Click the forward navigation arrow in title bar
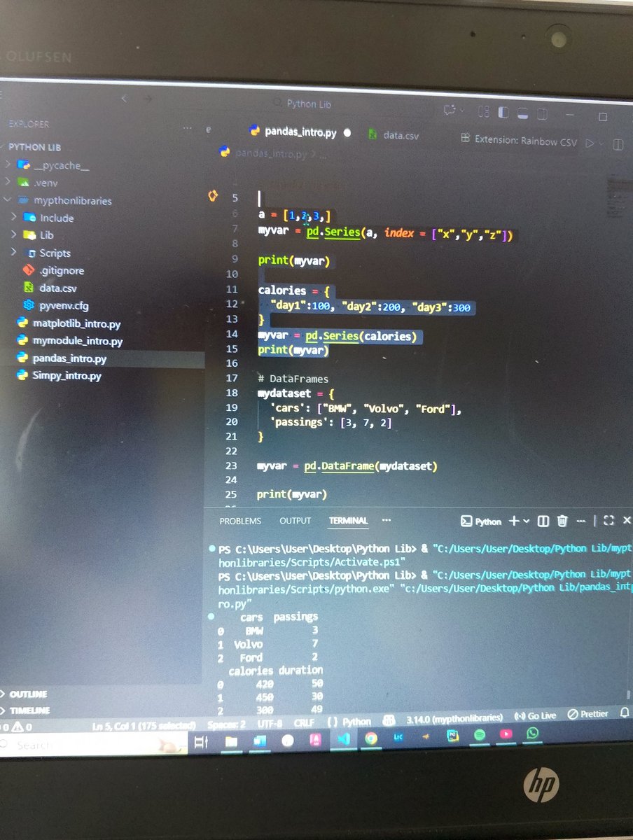The height and width of the screenshot is (840, 633). pyautogui.click(x=147, y=99)
